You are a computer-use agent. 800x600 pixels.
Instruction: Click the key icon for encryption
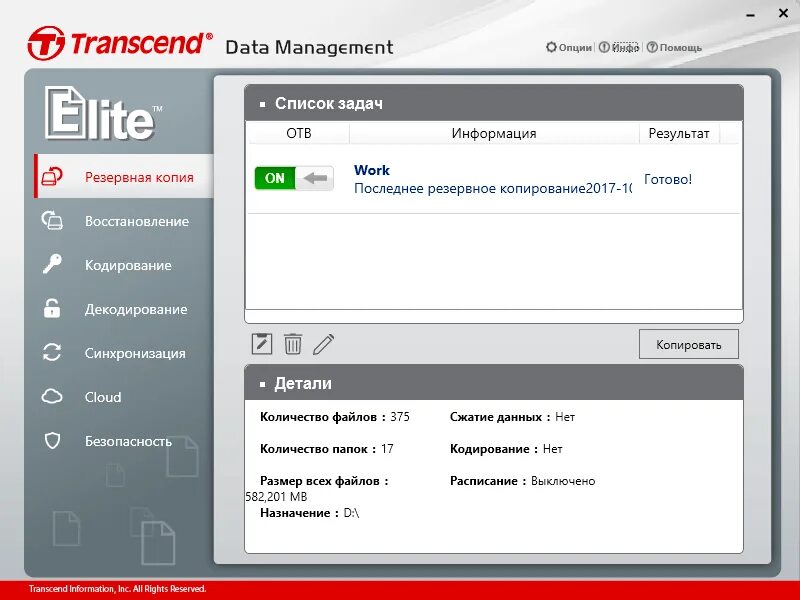coord(52,264)
